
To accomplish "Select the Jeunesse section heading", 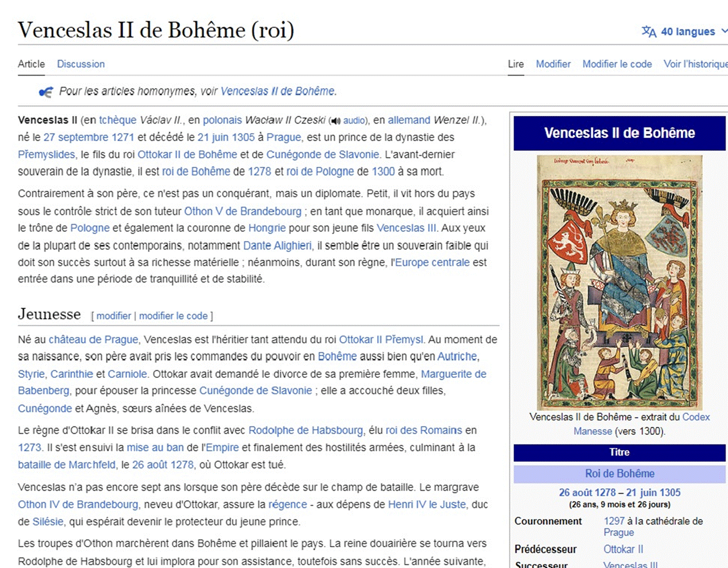I will click(49, 314).
